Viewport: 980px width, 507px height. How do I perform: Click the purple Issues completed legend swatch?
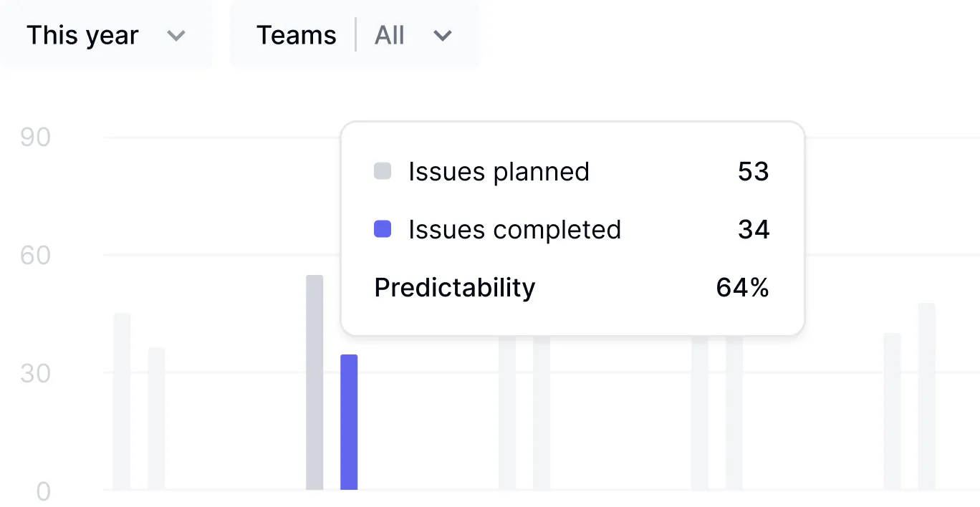pos(383,229)
